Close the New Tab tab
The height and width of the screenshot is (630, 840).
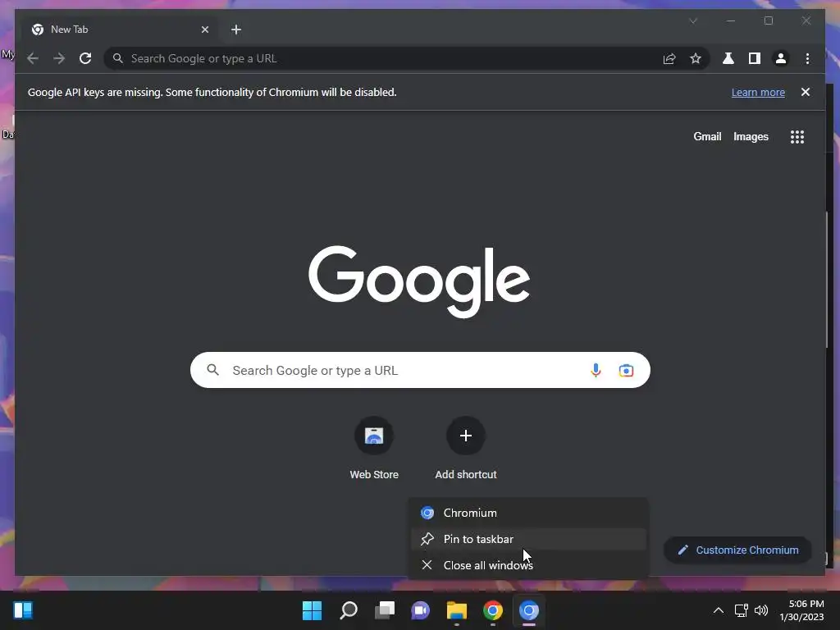[204, 30]
